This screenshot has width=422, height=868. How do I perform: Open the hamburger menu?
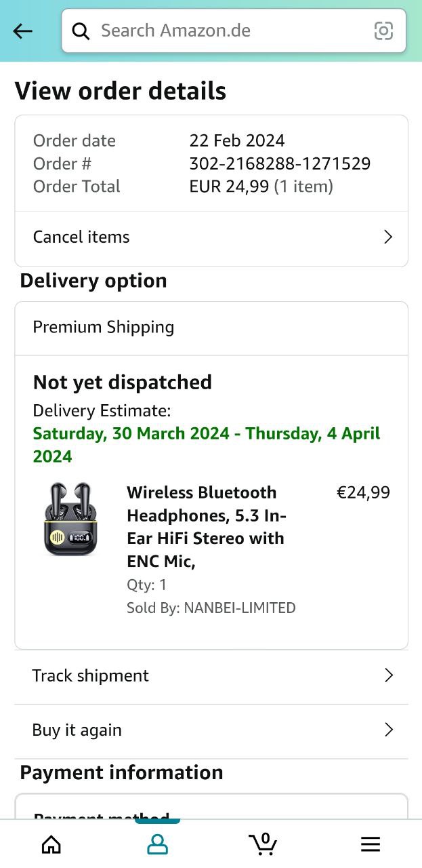(x=370, y=844)
